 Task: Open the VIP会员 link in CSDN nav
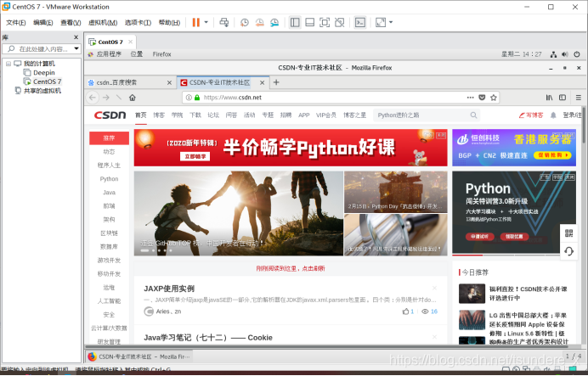click(326, 115)
